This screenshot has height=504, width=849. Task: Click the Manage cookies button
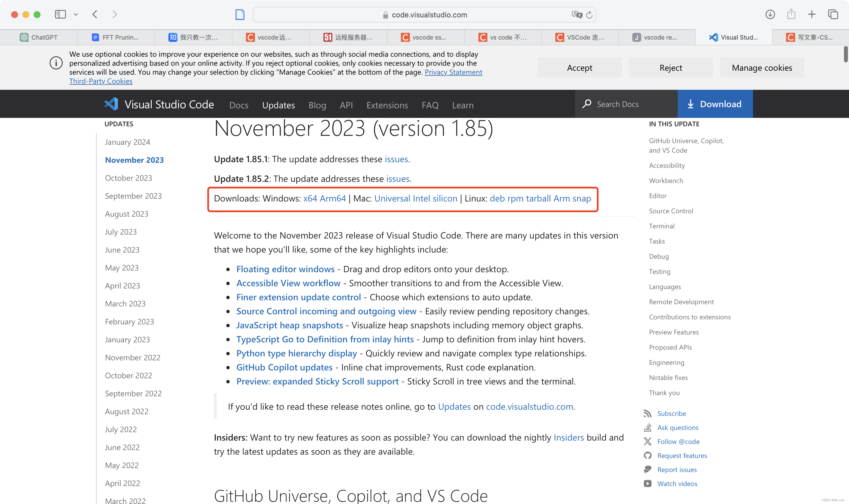762,68
